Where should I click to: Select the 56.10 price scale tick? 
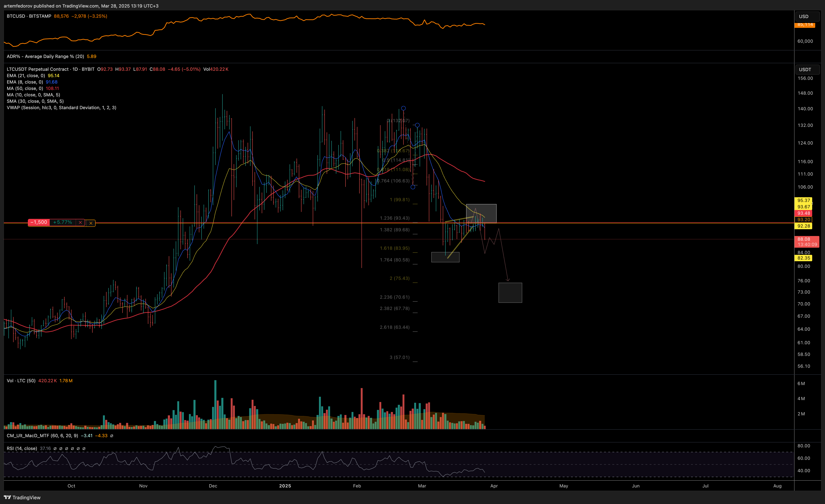pos(804,366)
